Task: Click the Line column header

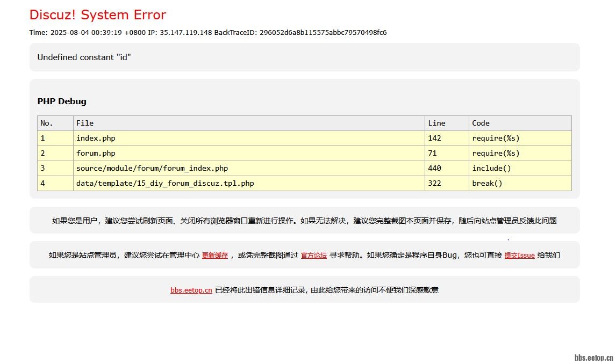Action: [x=447, y=123]
